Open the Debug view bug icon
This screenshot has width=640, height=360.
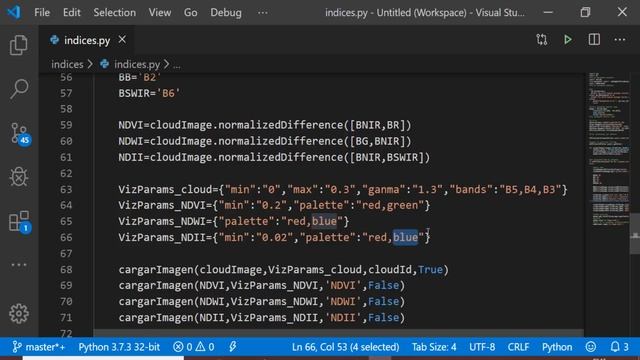[x=19, y=177]
